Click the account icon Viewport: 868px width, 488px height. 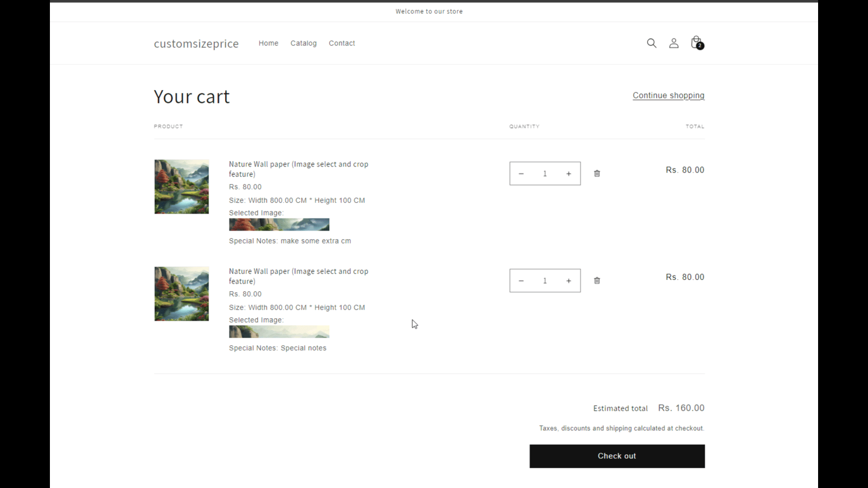point(673,43)
